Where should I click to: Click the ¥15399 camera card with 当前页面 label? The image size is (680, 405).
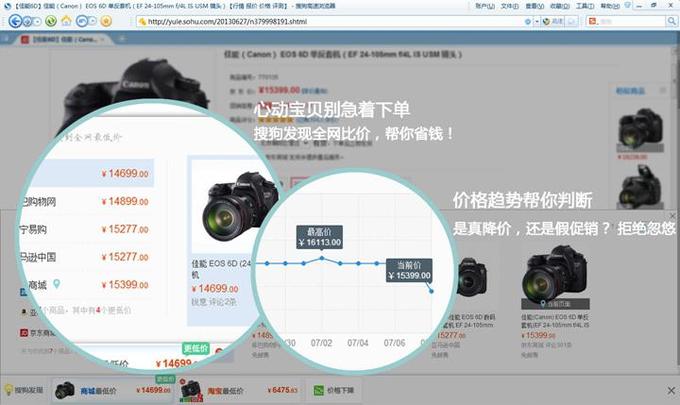tap(555, 301)
